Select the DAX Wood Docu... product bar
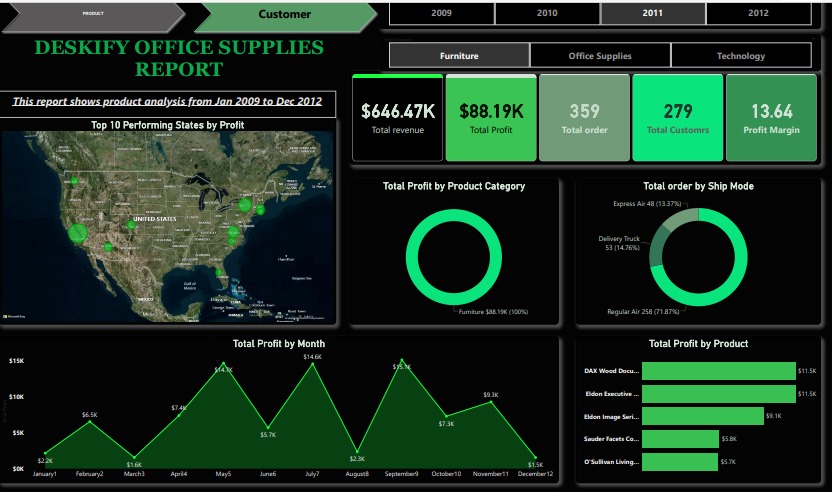The height and width of the screenshot is (498, 832). 718,371
